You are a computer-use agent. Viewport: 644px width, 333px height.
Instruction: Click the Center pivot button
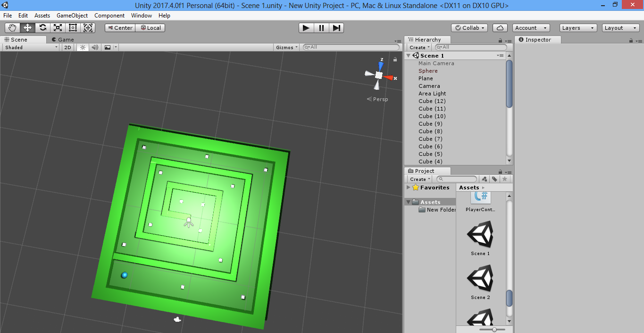click(x=120, y=28)
